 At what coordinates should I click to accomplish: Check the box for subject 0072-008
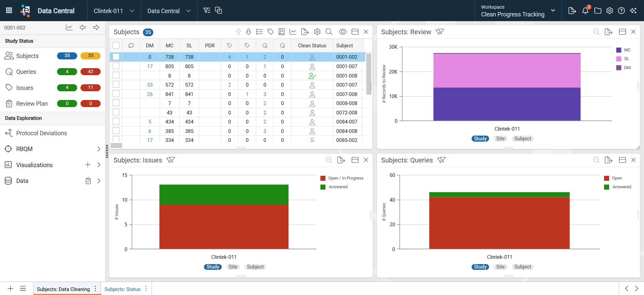(116, 112)
